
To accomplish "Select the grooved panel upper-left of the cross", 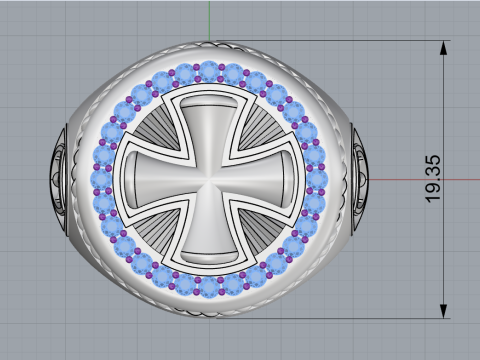I will point(157,128).
